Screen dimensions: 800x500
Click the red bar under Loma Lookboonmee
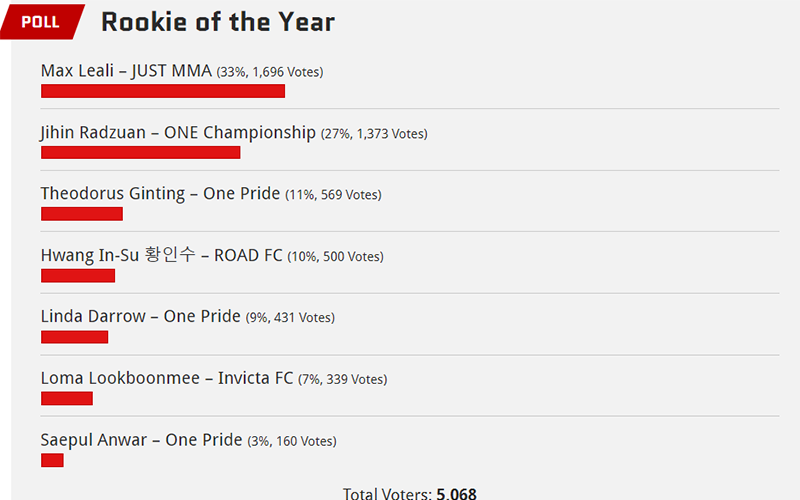67,398
